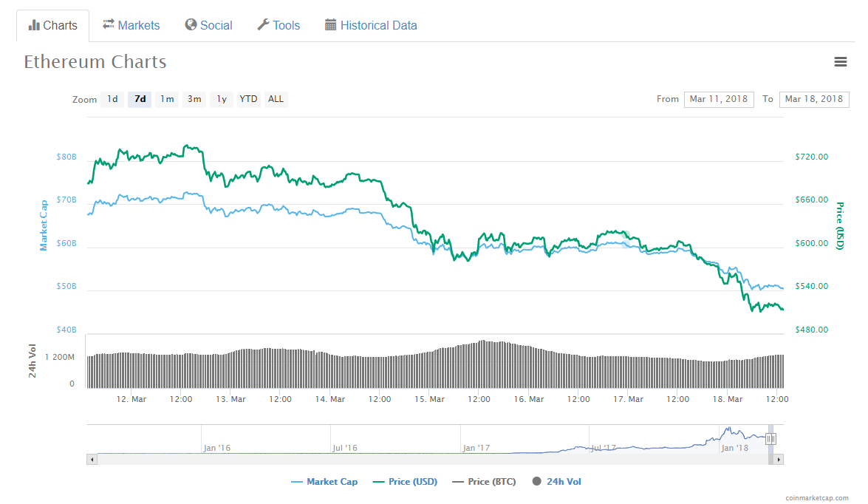Open the Tools tab

point(278,25)
